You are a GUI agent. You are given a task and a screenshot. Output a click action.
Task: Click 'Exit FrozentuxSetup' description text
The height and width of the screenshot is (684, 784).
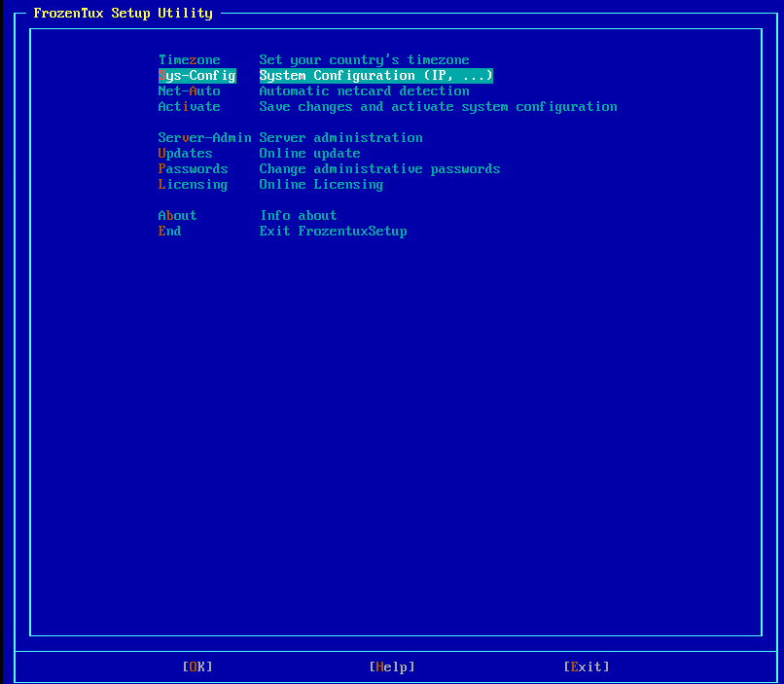tap(333, 231)
